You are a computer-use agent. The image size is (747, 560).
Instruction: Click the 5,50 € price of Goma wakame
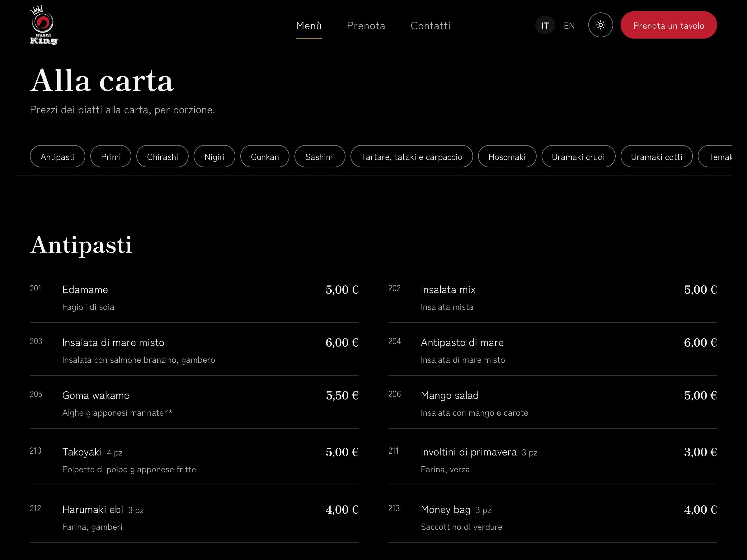click(x=342, y=395)
